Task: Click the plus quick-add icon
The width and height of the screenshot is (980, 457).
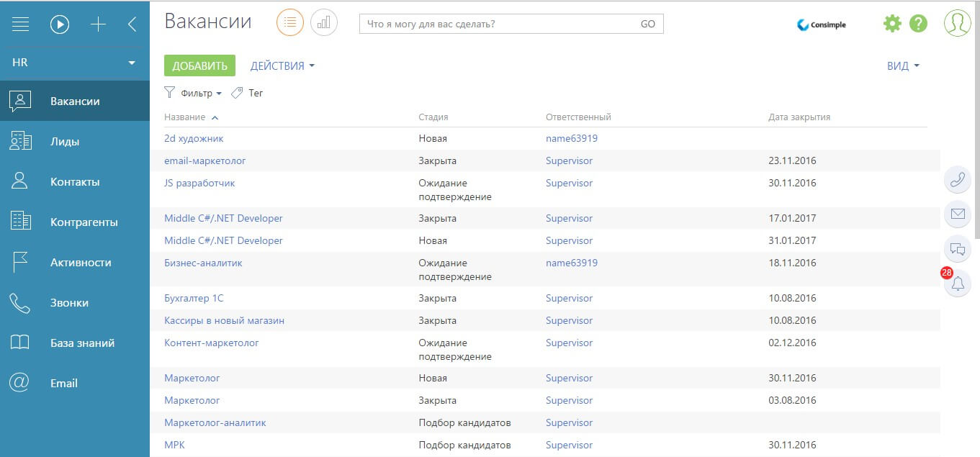Action: click(98, 24)
